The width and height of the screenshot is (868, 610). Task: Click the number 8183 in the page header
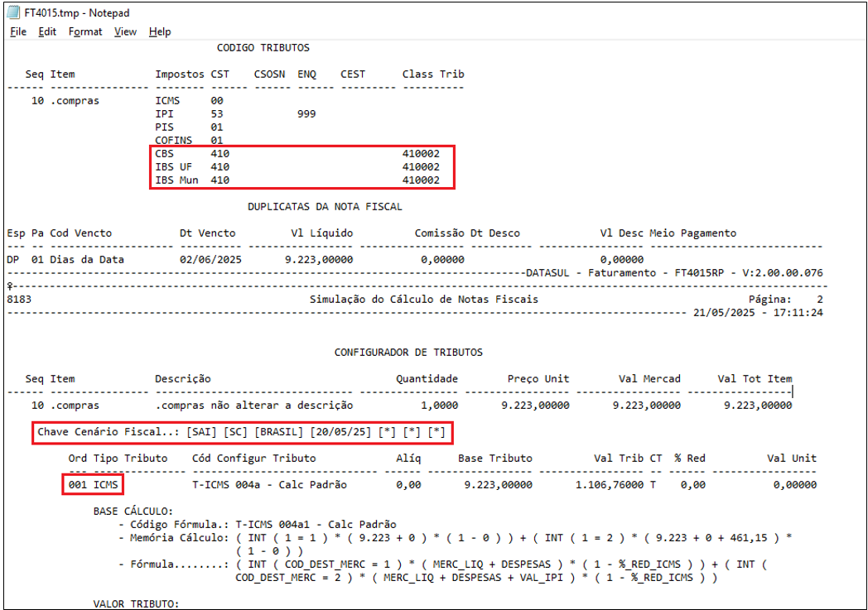point(19,300)
